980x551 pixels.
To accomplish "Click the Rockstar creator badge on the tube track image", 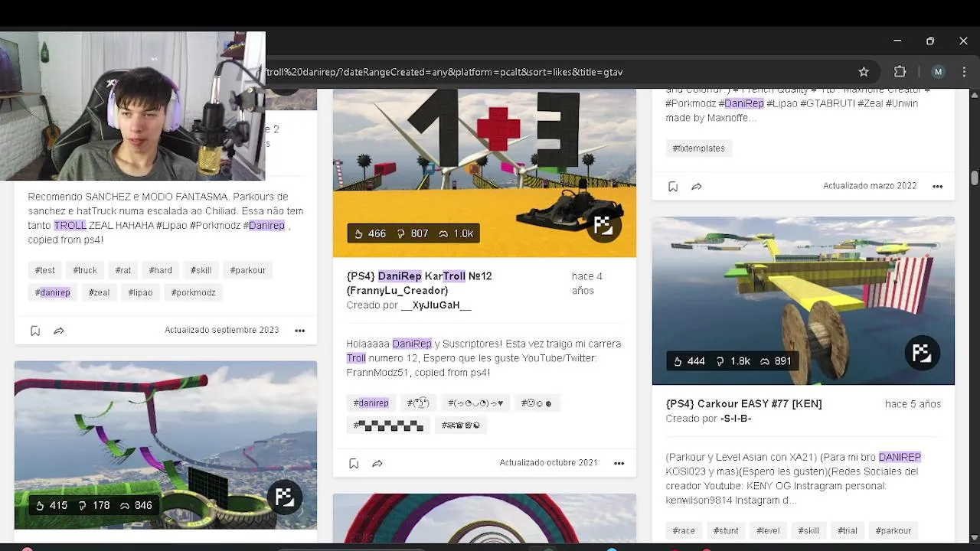I will 284,497.
